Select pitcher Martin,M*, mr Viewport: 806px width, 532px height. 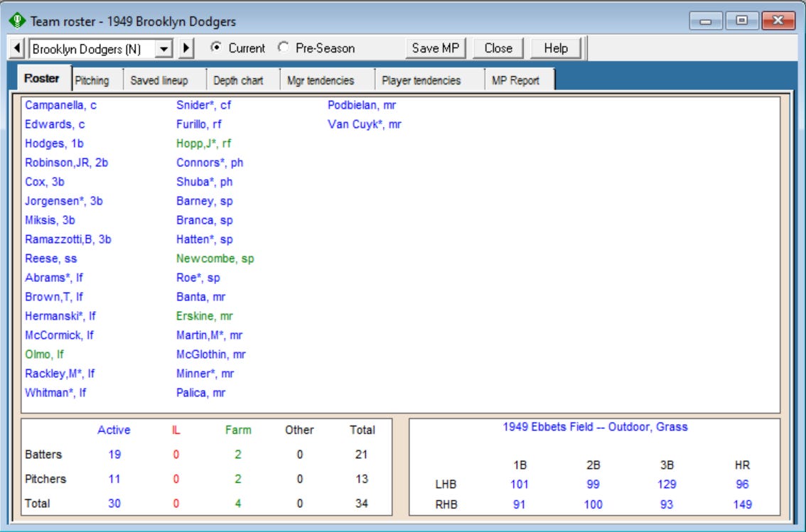click(209, 335)
